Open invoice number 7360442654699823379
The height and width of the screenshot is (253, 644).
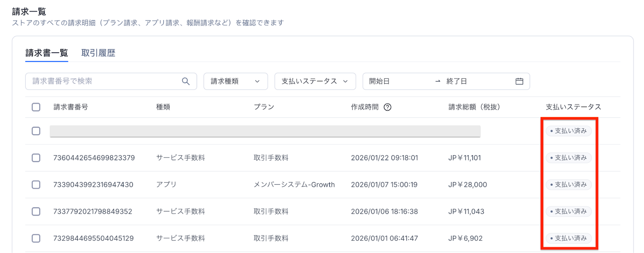coord(94,158)
